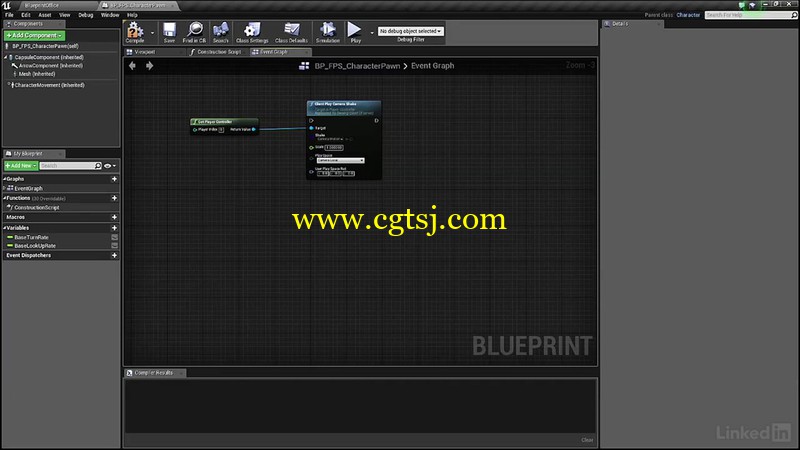Viewport: 800px width, 450px height.
Task: Start Simulation from the toolbar
Action: (328, 32)
